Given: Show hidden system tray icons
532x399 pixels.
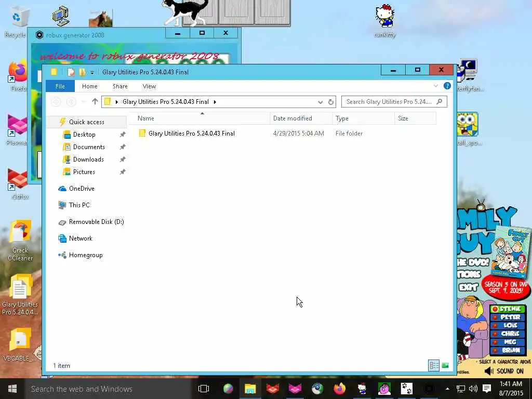Looking at the screenshot, I should (x=447, y=389).
